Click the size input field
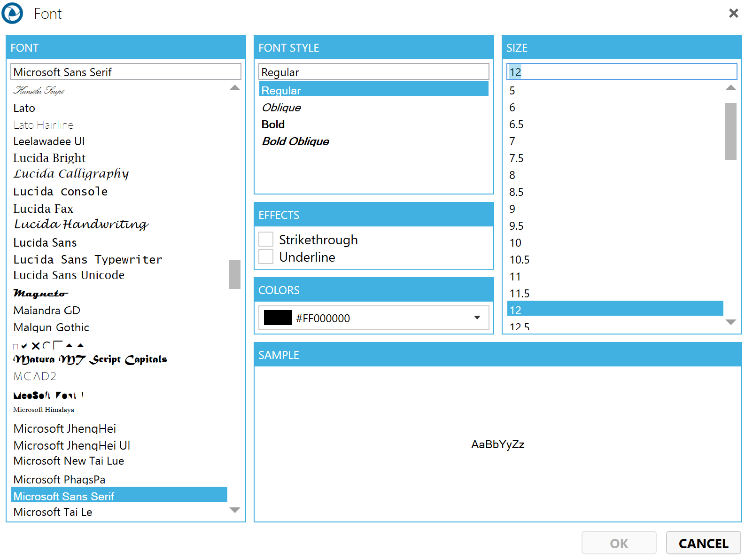 tap(621, 72)
